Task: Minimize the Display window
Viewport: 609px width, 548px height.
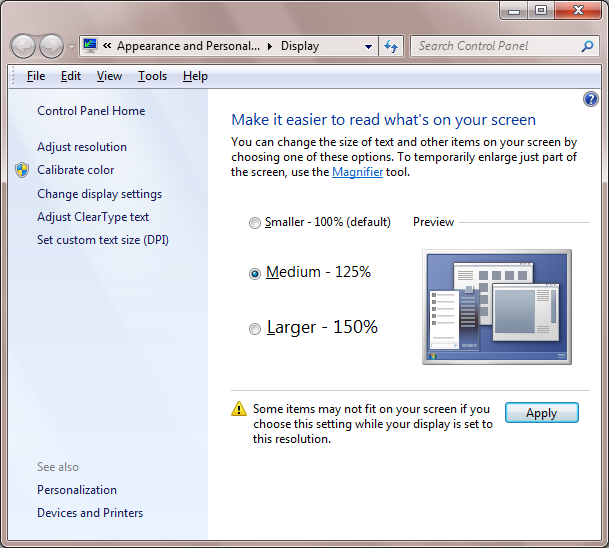Action: point(514,10)
